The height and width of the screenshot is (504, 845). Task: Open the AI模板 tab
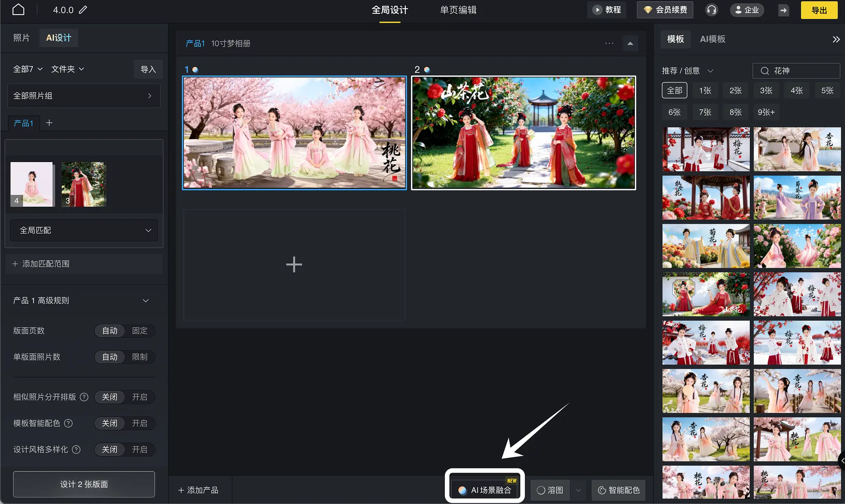point(713,39)
